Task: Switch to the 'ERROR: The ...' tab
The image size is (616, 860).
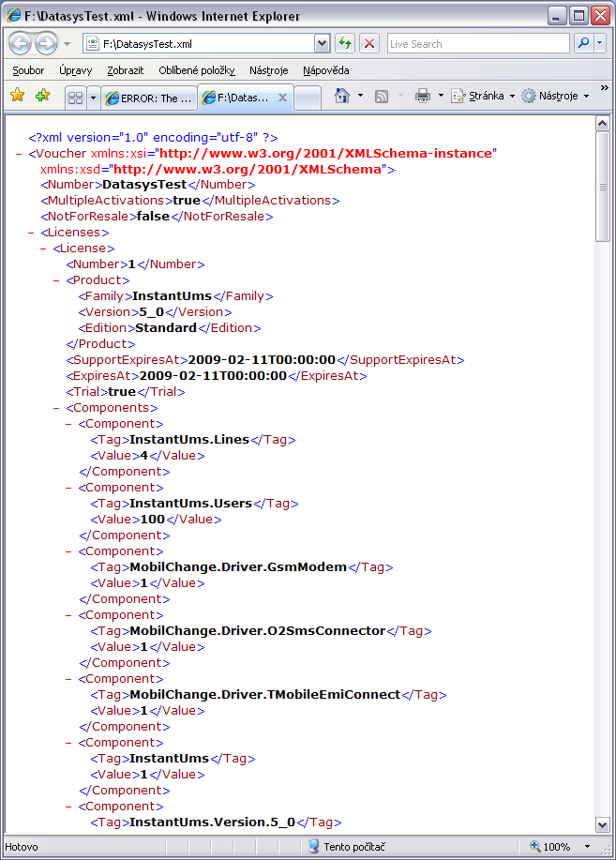Action: (x=149, y=98)
